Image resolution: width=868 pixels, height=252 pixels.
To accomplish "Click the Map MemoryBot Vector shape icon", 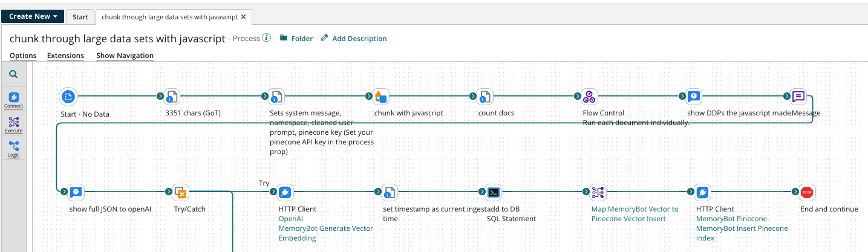I will click(x=598, y=192).
